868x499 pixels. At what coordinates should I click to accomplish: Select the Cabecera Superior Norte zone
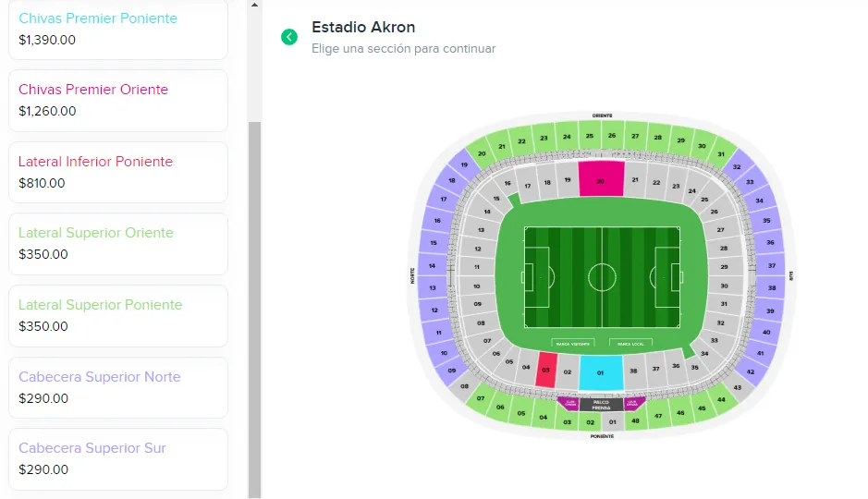pyautogui.click(x=117, y=387)
